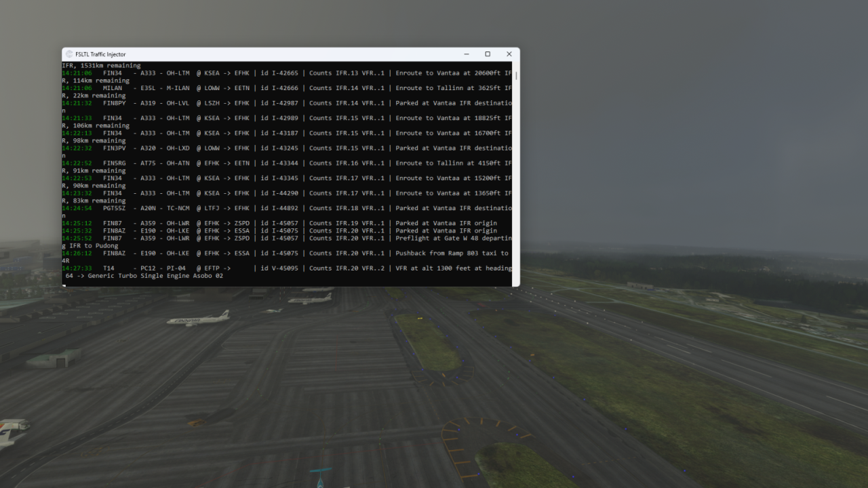
Task: Click the "g IFR to Pudong" wrapped line
Action: pos(90,246)
